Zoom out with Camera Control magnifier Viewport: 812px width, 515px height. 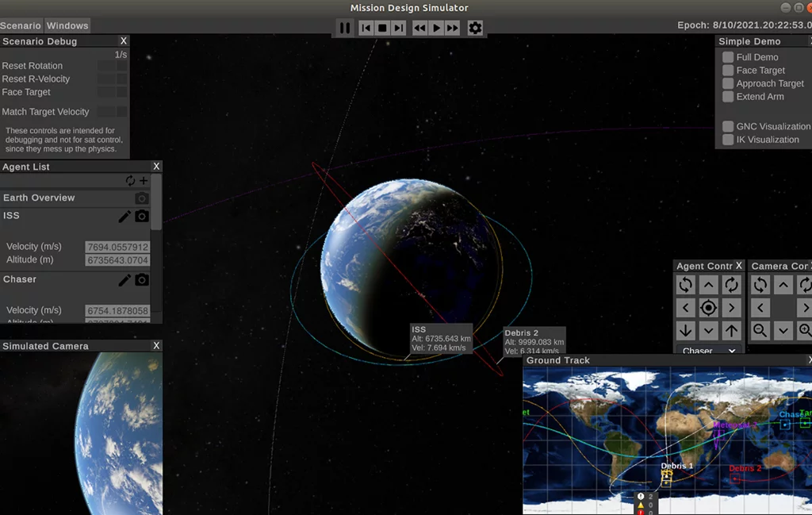(760, 330)
